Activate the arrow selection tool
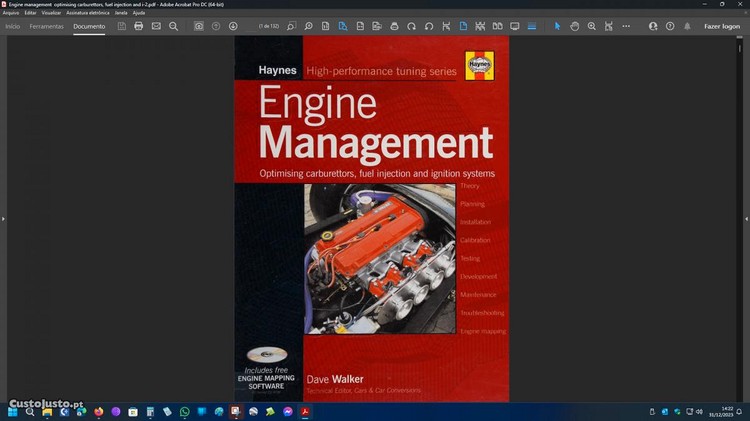 click(x=557, y=26)
